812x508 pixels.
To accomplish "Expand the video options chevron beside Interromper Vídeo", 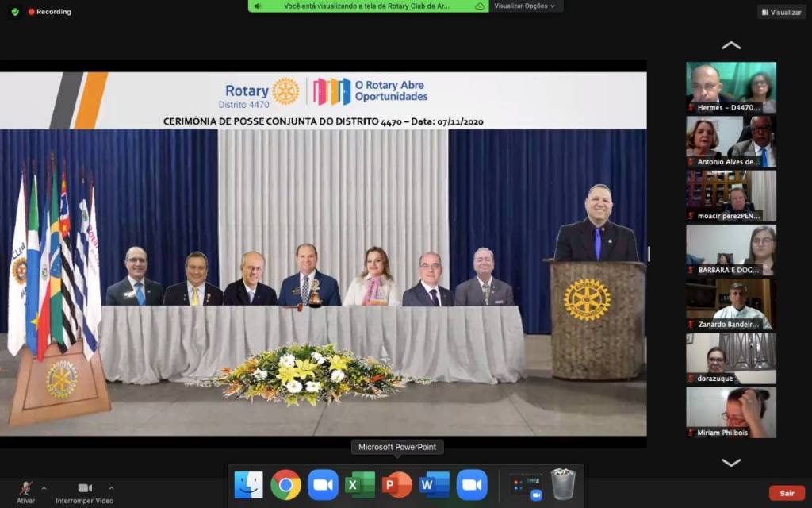I will pyautogui.click(x=111, y=488).
